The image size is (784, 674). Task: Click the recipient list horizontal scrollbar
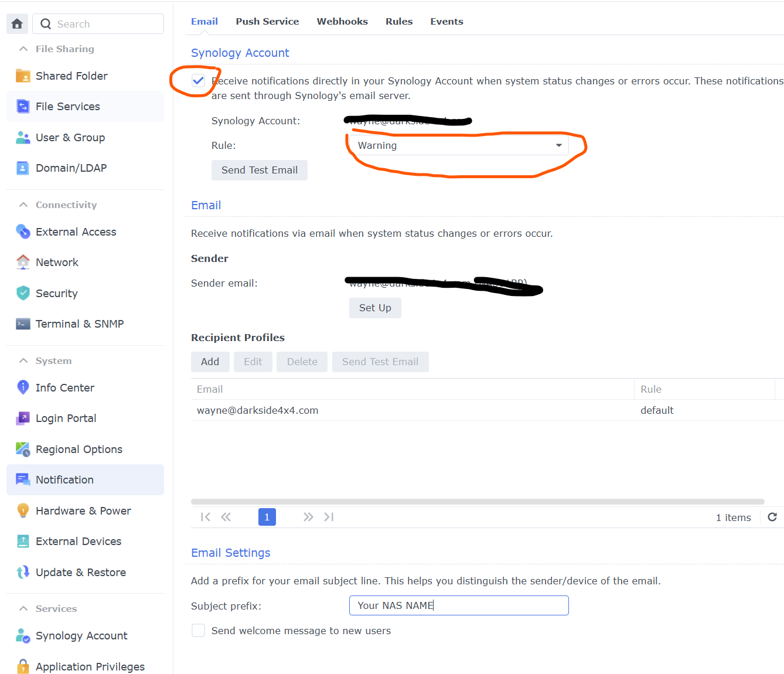(x=478, y=502)
